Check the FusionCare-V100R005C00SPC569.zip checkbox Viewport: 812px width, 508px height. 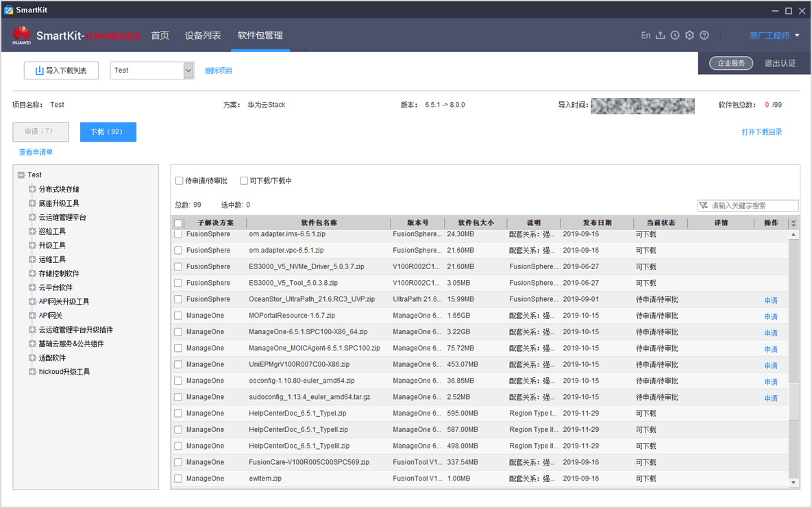178,463
